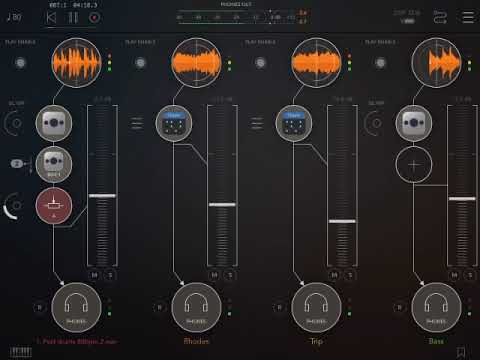Select the Bass channel label
Viewport: 480px width, 360px height.
click(436, 341)
